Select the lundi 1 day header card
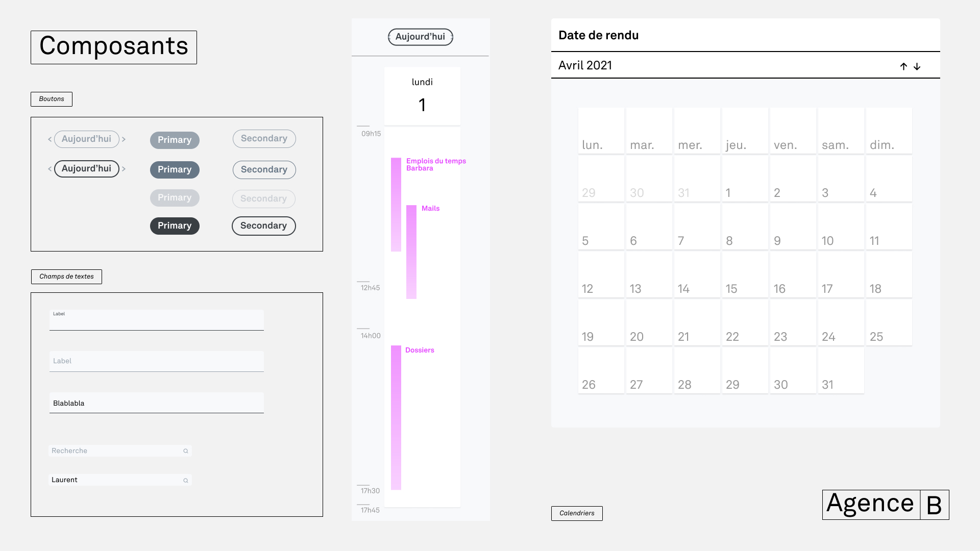The height and width of the screenshot is (551, 980). pos(422,96)
